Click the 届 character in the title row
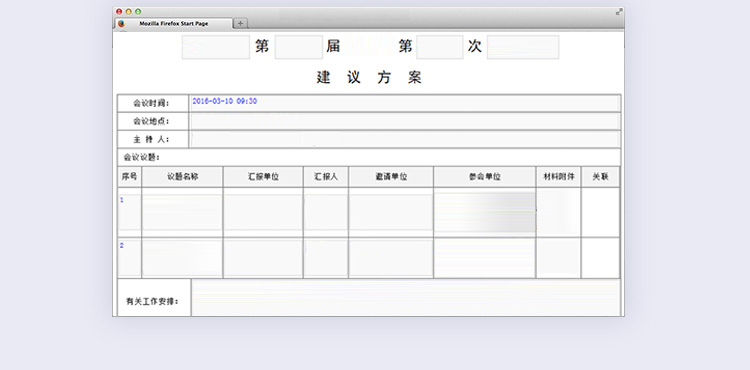 click(x=333, y=46)
